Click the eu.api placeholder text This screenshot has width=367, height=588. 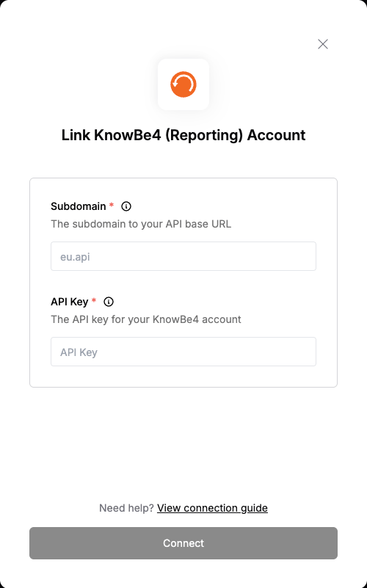pyautogui.click(x=75, y=257)
